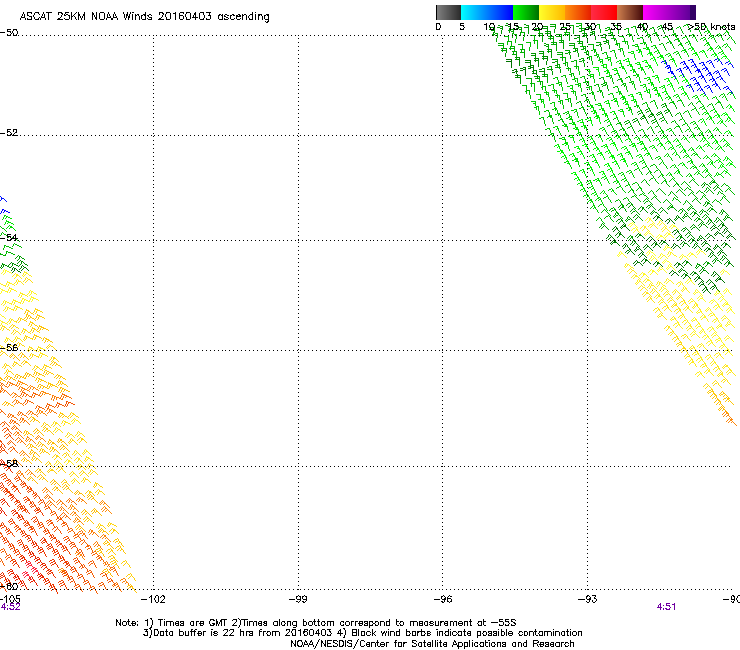The height and width of the screenshot is (650, 740).
Task: Select the cyan-blue 5-15 knots legend color
Action: (487, 12)
